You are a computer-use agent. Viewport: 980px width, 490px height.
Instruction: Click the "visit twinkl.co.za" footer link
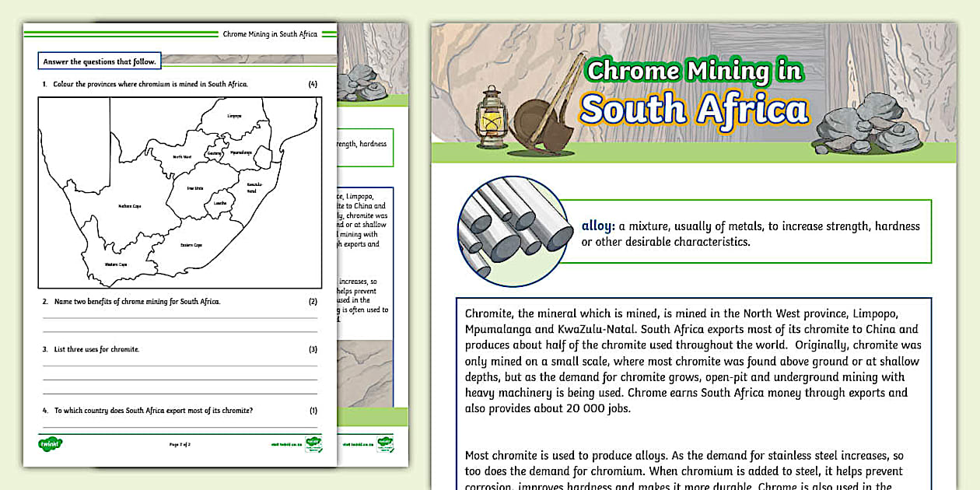(279, 445)
